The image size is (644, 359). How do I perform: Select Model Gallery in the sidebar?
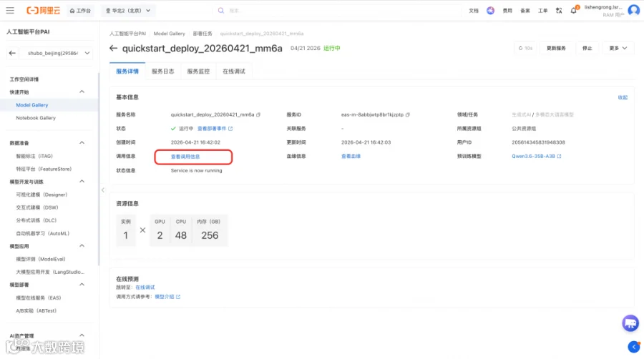coord(32,105)
